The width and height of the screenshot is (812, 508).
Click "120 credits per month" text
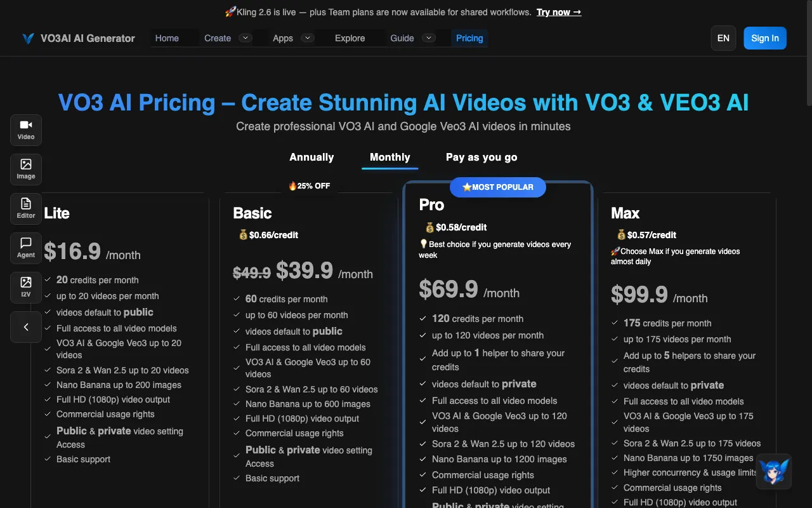click(478, 319)
